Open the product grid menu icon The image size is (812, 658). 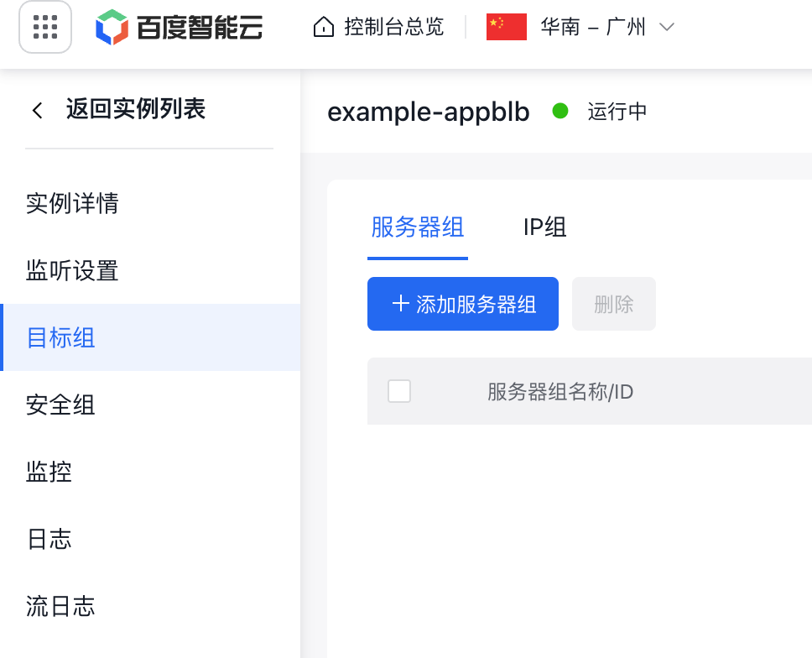(x=45, y=27)
